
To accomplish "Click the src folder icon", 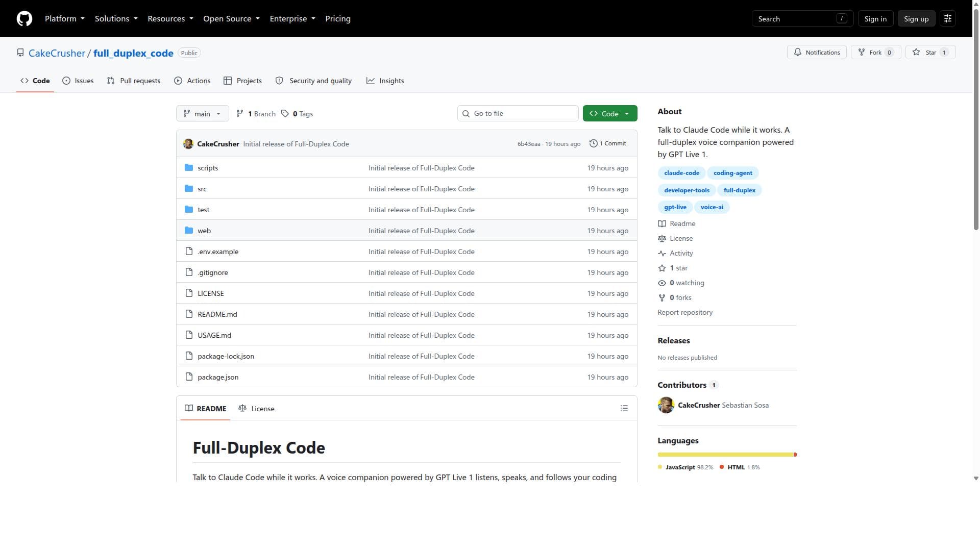I will click(189, 189).
